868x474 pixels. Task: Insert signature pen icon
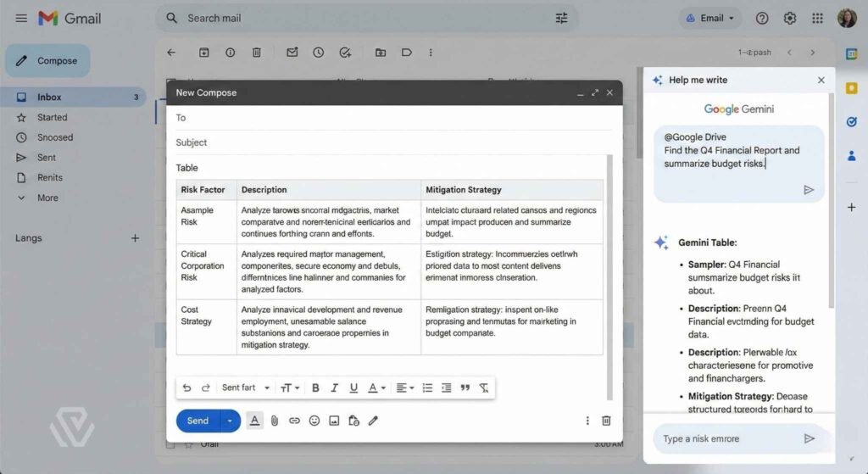pos(373,421)
